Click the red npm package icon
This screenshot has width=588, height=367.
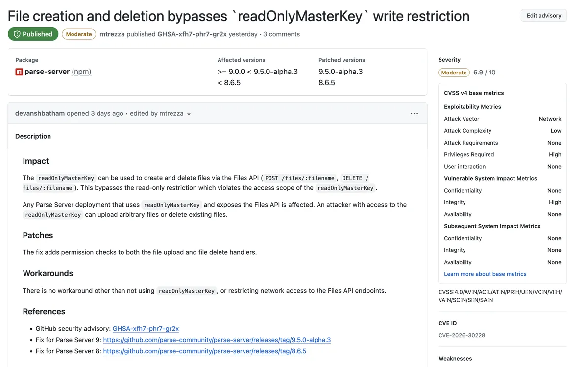point(19,72)
